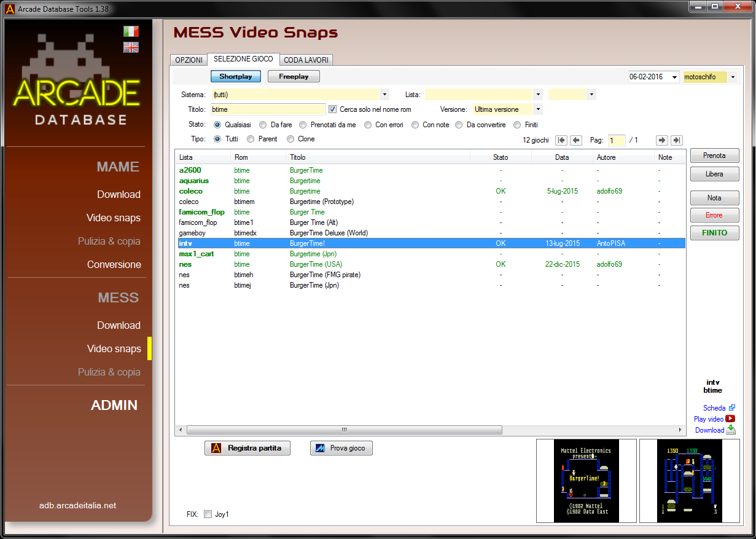Image resolution: width=756 pixels, height=539 pixels.
Task: Switch to the OPZIONI tab
Action: coord(189,60)
